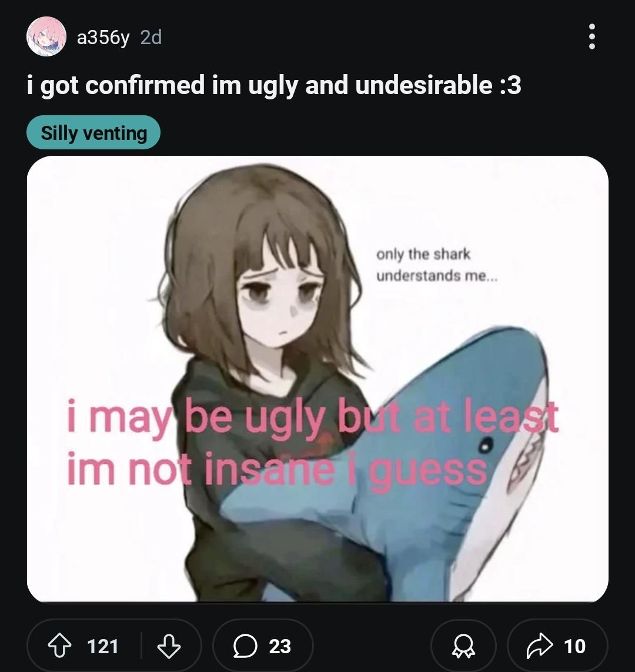Tap the 121 upvote count
635x672 pixels.
click(103, 646)
